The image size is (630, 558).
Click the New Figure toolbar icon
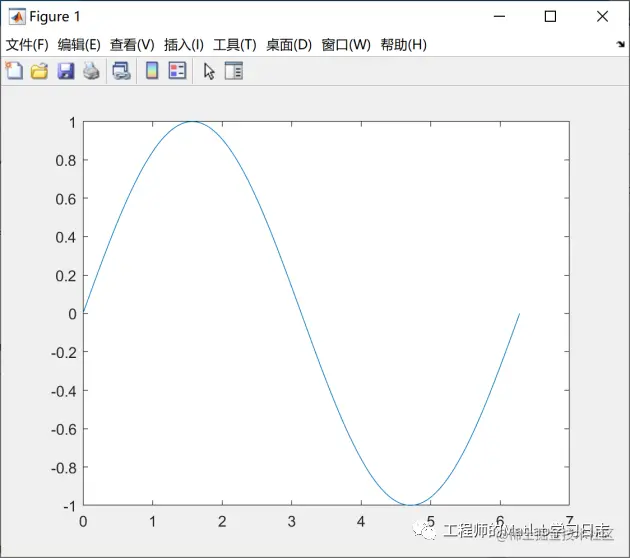14,71
